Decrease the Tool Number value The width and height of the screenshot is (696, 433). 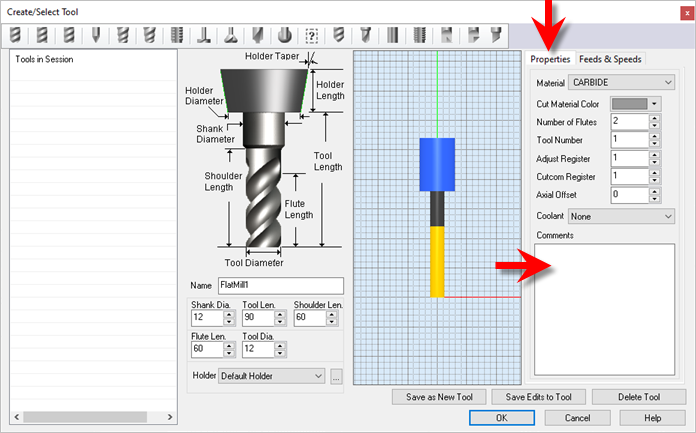[x=654, y=143]
